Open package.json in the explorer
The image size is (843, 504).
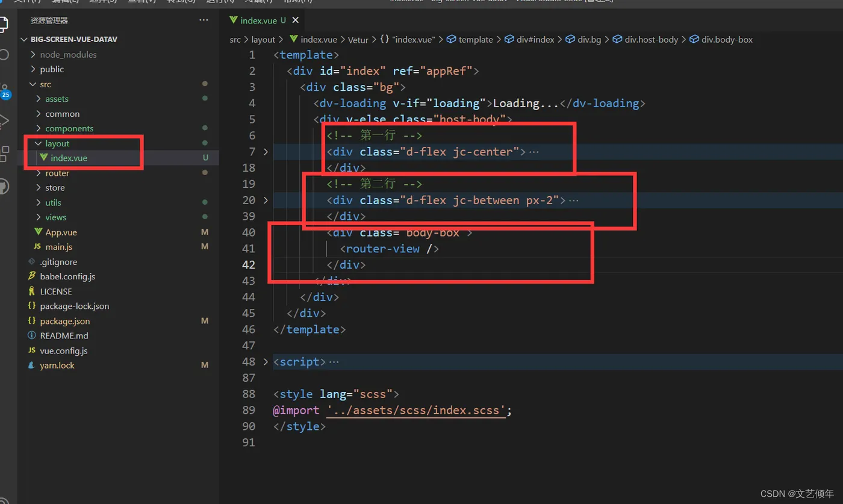tap(64, 321)
